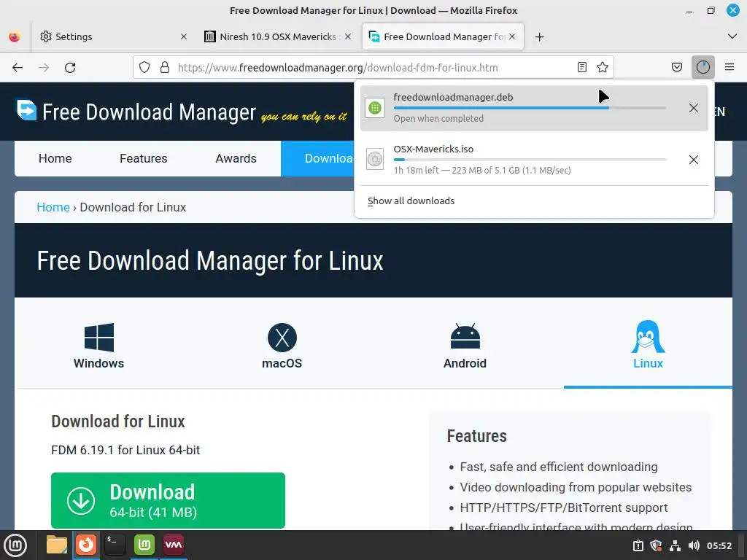Click freedownloadmanager.deb progress bar
747x560 pixels.
[530, 108]
